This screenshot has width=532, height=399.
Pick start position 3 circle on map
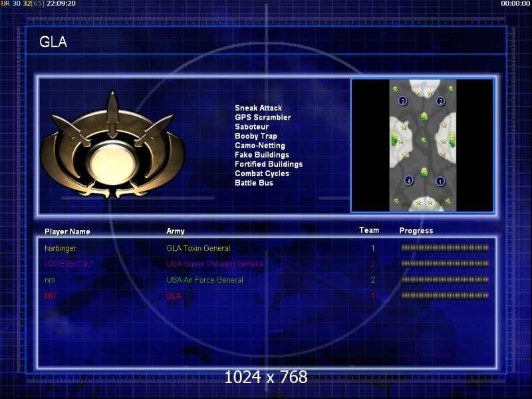(403, 101)
